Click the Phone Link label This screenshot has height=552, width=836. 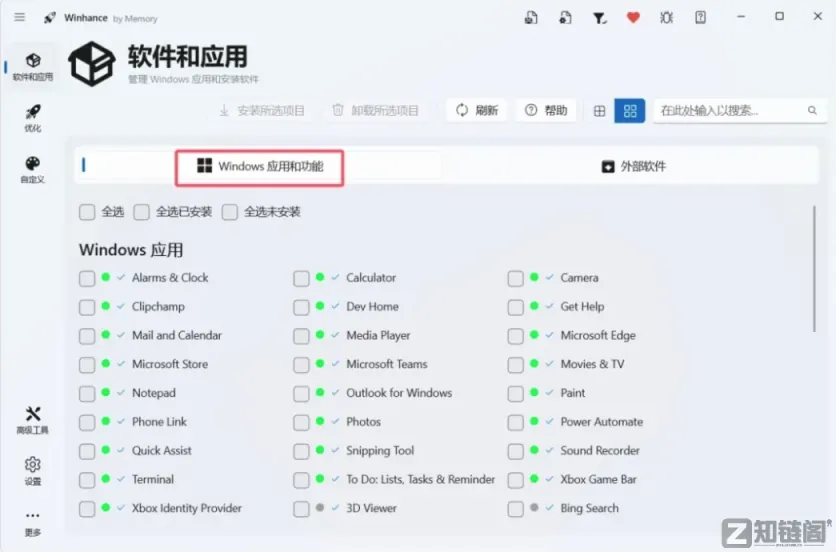pos(159,421)
